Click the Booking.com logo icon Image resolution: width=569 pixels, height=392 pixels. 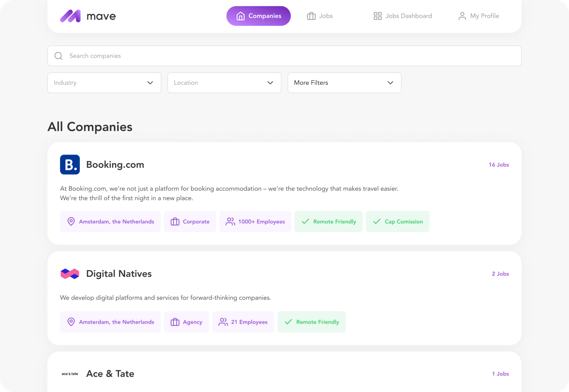(70, 165)
